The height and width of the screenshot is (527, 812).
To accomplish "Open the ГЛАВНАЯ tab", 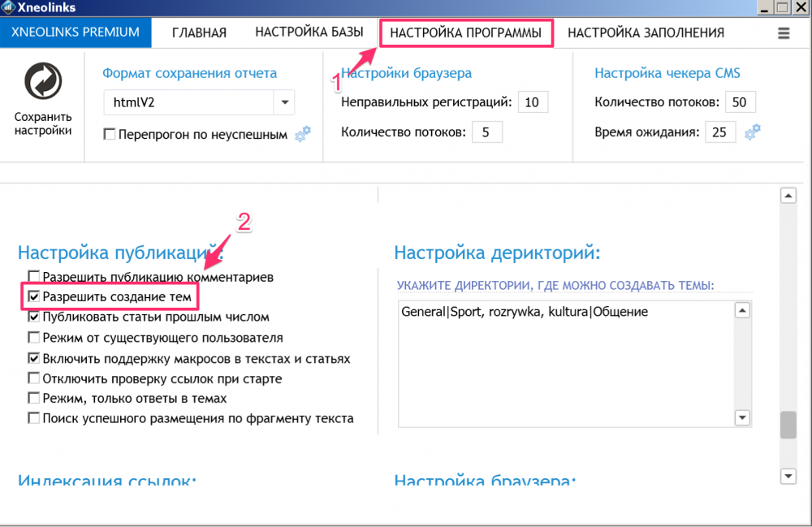I will 199,32.
